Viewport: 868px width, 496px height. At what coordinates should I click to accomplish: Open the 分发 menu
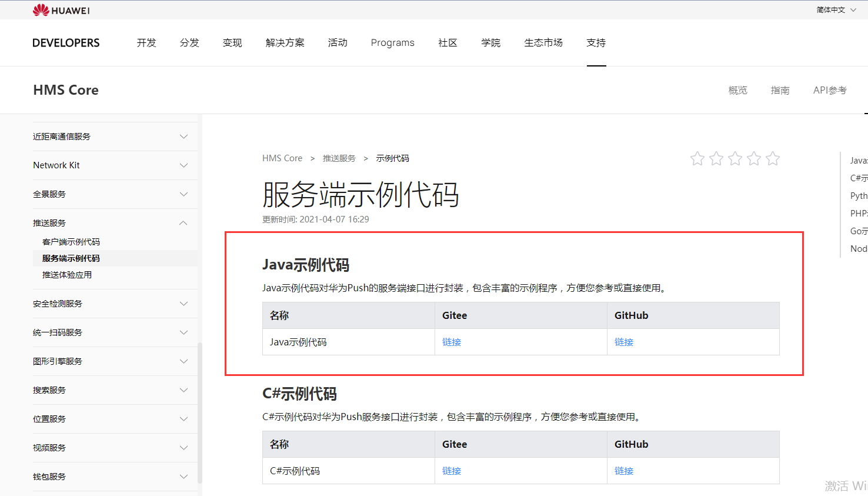click(x=189, y=43)
